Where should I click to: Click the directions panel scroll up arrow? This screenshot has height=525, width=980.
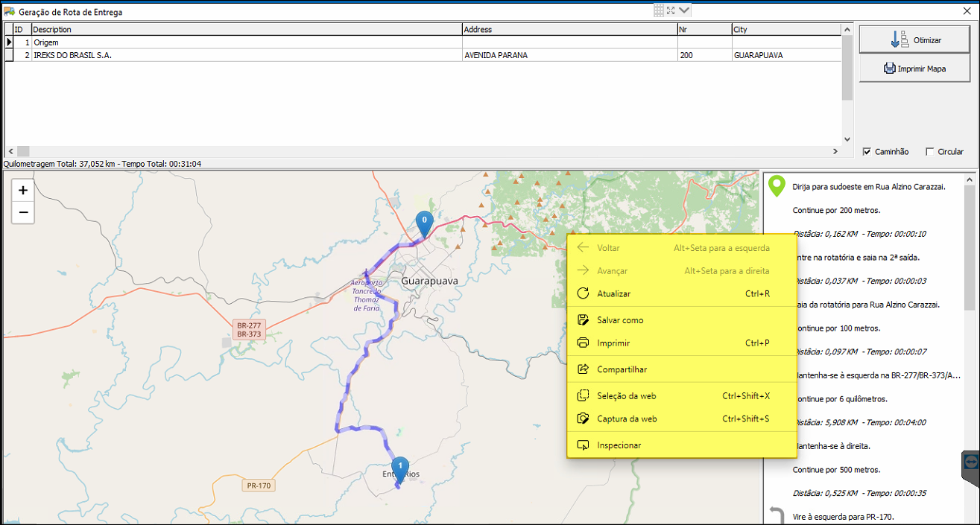coord(969,179)
